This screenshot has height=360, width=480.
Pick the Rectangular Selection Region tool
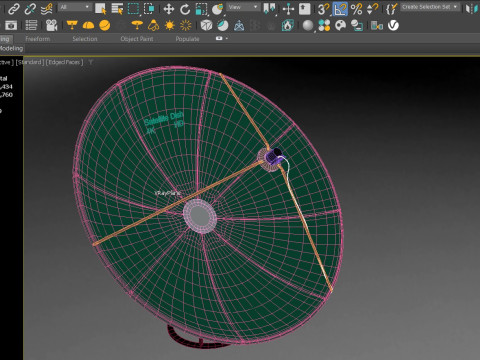pos(133,9)
